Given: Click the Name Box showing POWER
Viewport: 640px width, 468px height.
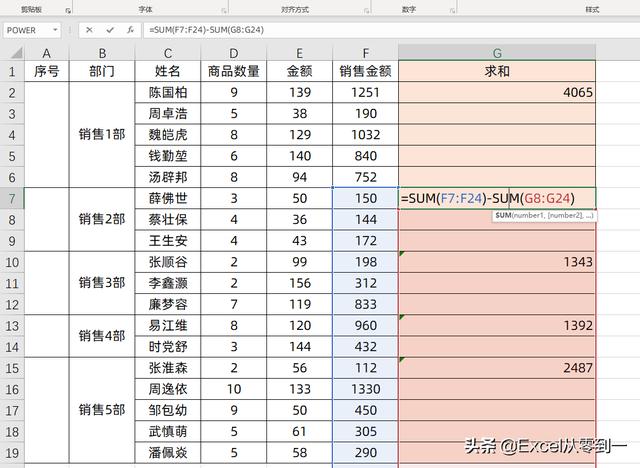Looking at the screenshot, I should pyautogui.click(x=25, y=30).
